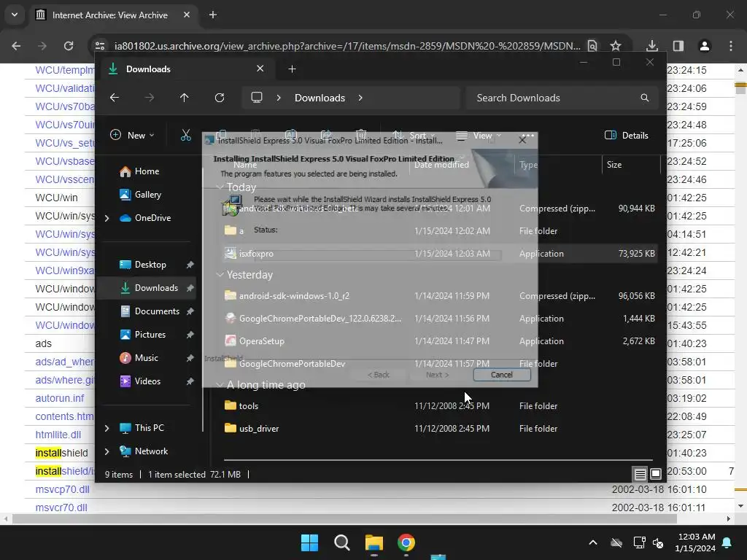Go back in Chrome browser
This screenshot has width=747, height=560.
16,46
